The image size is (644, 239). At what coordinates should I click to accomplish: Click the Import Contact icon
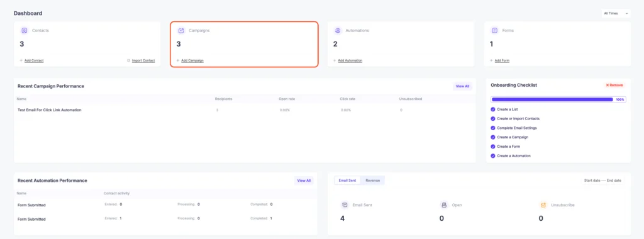[128, 60]
